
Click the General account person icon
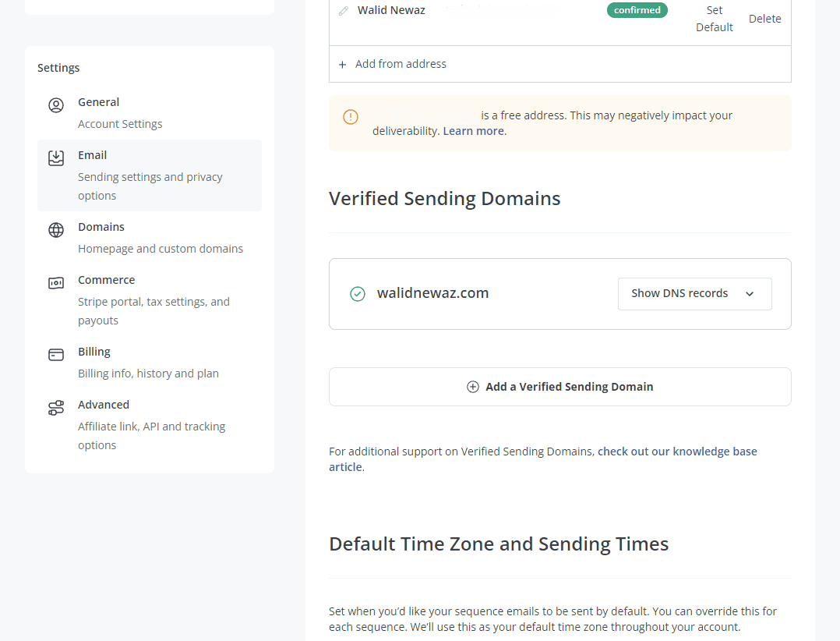[x=56, y=105]
